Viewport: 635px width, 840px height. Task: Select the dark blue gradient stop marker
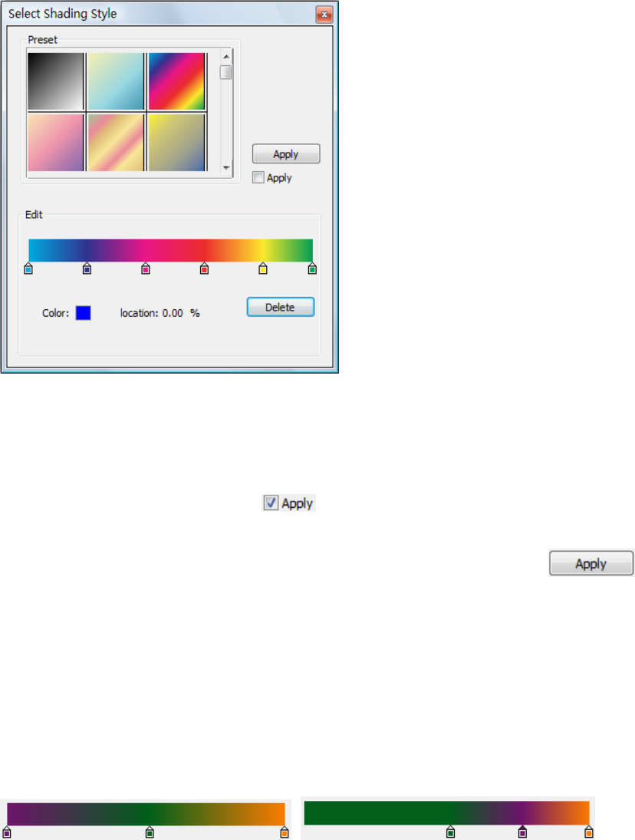point(87,268)
